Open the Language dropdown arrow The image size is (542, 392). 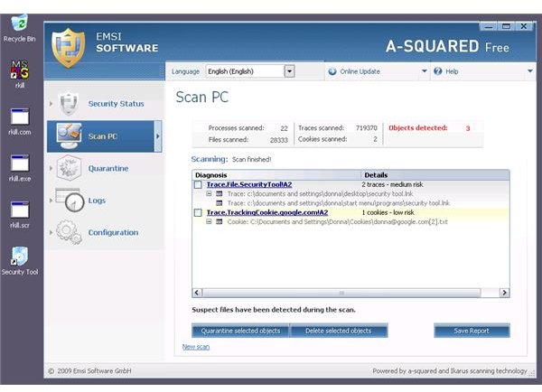pyautogui.click(x=289, y=71)
